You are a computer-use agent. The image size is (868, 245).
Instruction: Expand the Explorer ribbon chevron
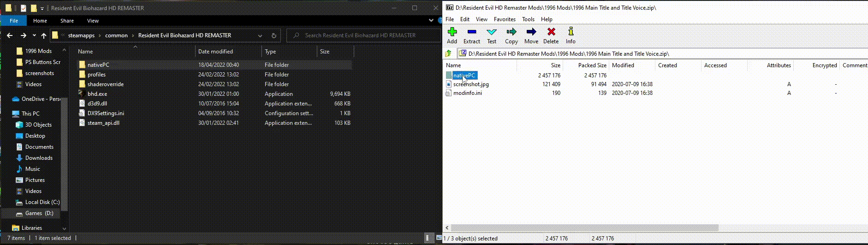(x=431, y=21)
